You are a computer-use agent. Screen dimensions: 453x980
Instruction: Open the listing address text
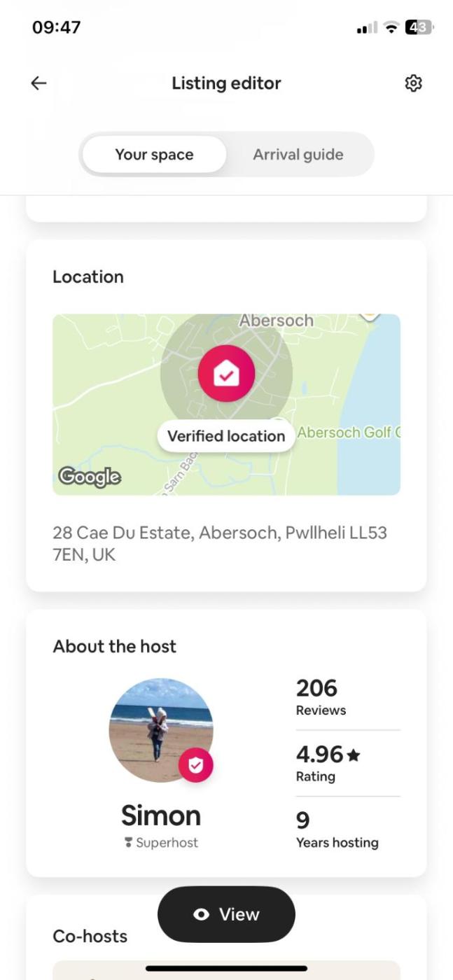[x=219, y=544]
